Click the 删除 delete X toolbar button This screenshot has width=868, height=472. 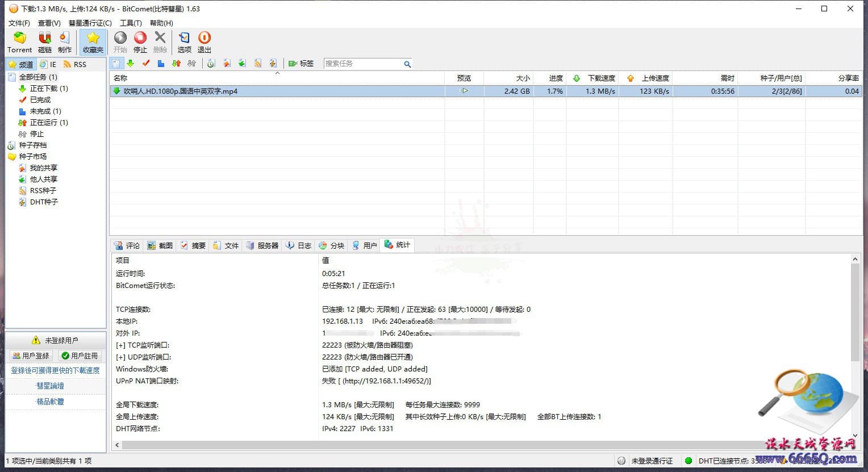click(x=160, y=43)
